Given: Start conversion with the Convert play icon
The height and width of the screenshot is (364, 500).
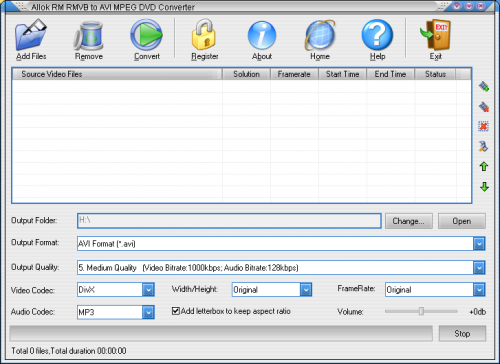Looking at the screenshot, I should [146, 35].
